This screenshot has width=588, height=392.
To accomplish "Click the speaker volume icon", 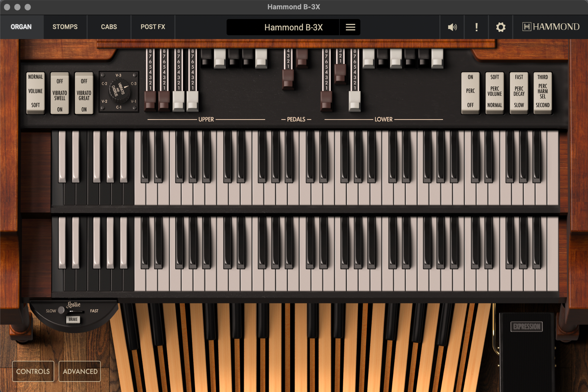I will tap(452, 27).
